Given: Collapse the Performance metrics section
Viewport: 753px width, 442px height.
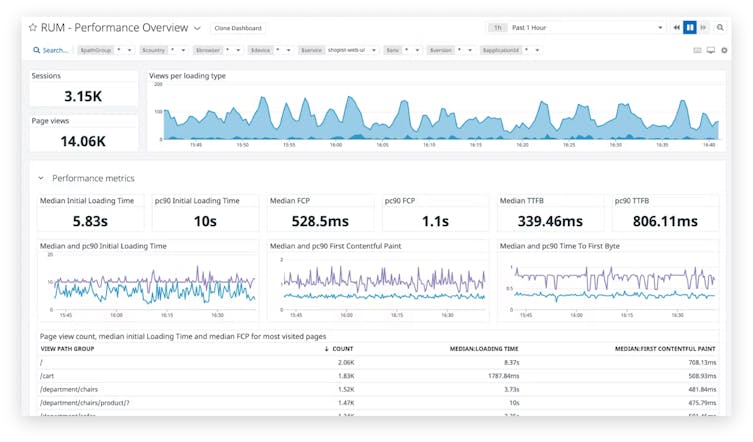Looking at the screenshot, I should coord(41,178).
